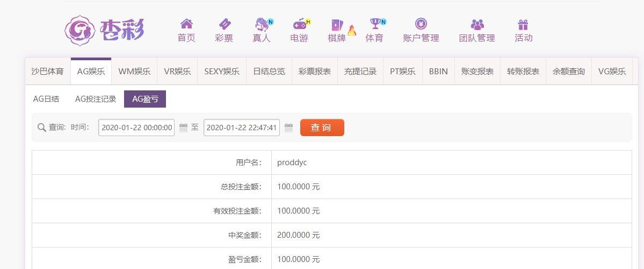Click the 杏彩 site logo
Screen dimensions: 644x269
105,31
